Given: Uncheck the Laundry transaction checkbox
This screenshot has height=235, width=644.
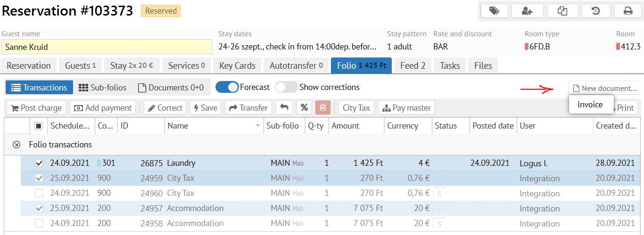Looking at the screenshot, I should [x=39, y=163].
